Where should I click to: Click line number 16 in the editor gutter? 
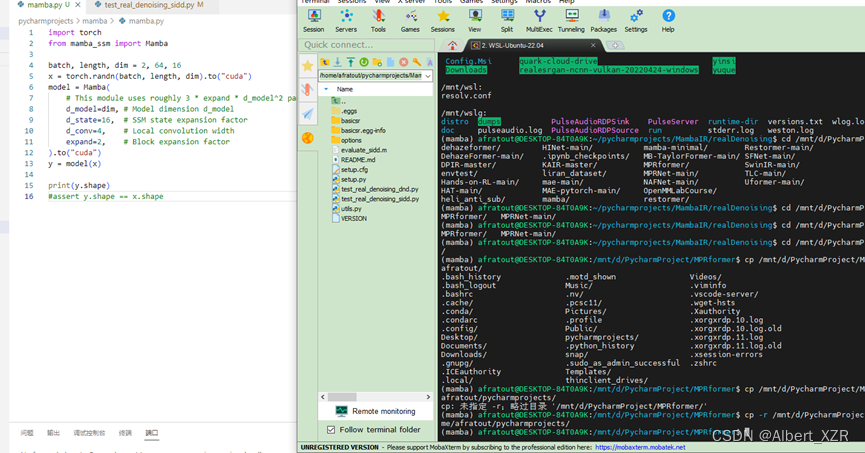pos(29,196)
